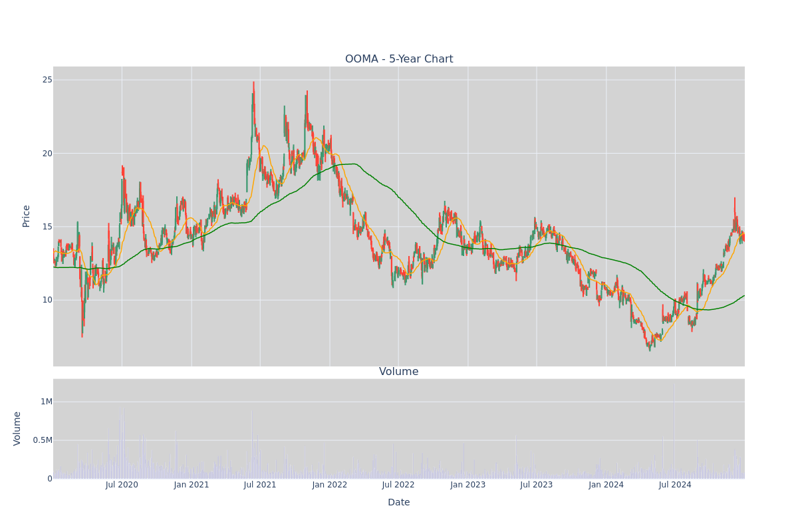Viewport: 798px width, 532px height.
Task: Click the 'Jan 2022' date tick
Action: coord(330,485)
